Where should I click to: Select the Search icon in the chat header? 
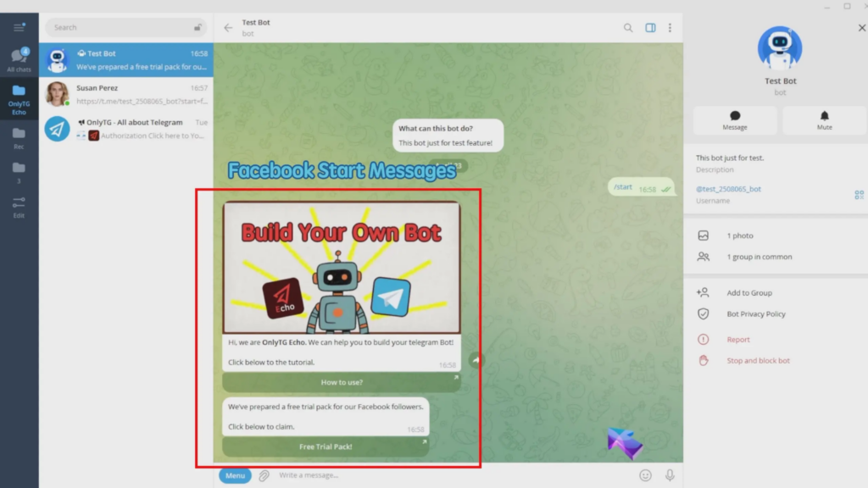point(627,27)
